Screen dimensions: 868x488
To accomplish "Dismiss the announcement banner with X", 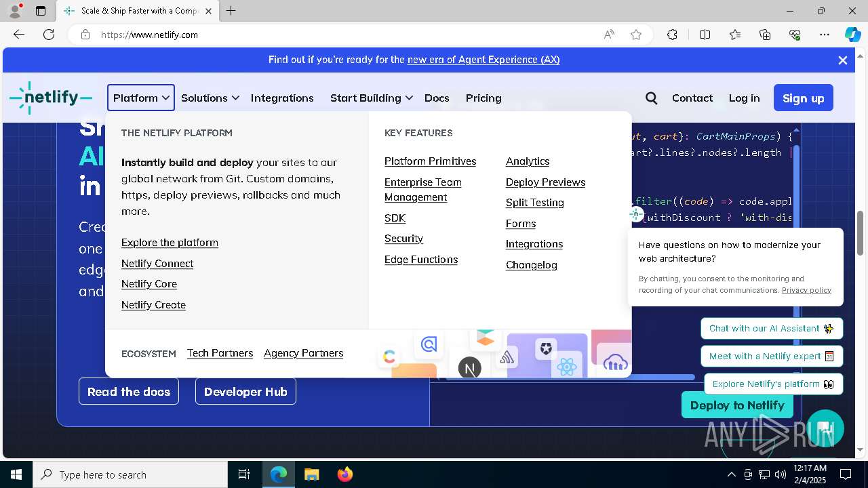I will coord(843,60).
